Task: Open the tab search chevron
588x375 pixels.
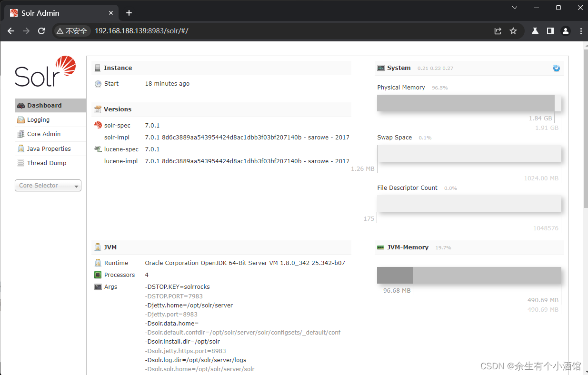Action: (x=515, y=8)
